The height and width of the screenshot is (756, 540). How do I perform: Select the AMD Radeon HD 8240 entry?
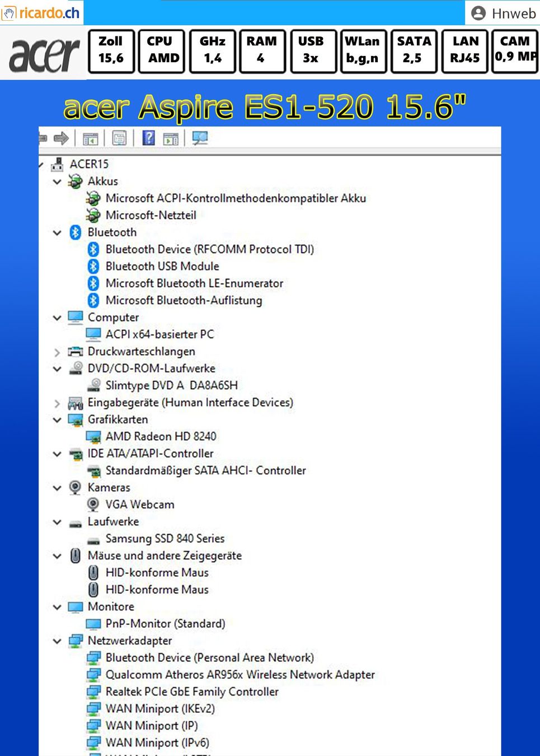[x=161, y=436]
